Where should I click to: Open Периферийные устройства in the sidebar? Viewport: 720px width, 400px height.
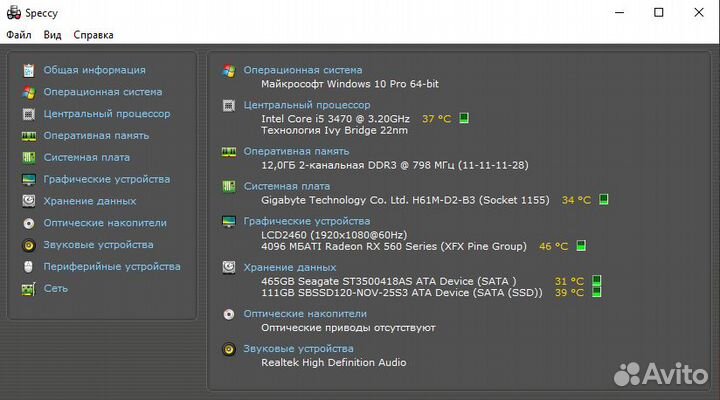112,267
